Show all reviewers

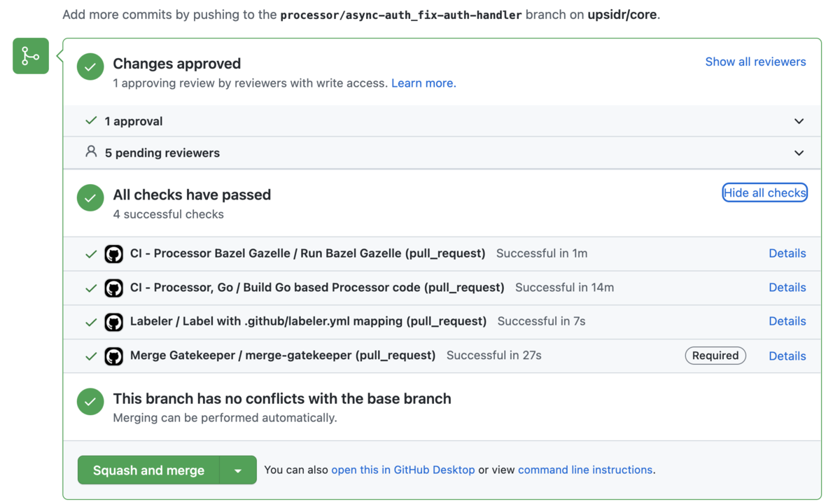click(x=755, y=62)
